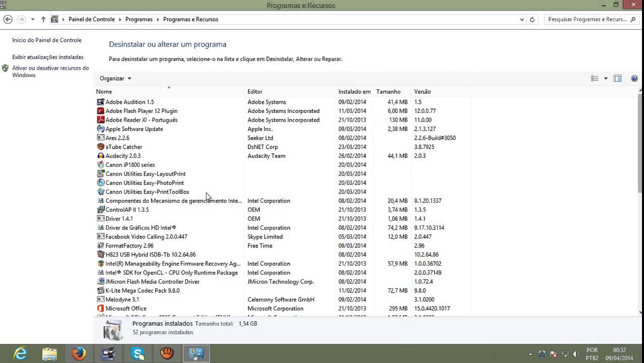The image size is (644, 363).
Task: Open Firefox from the taskbar
Action: tap(79, 354)
